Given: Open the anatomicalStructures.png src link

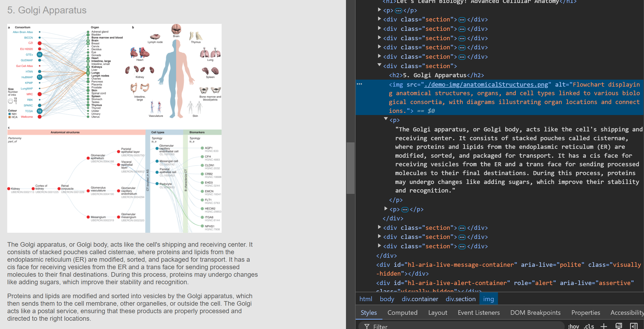Looking at the screenshot, I should (x=486, y=85).
